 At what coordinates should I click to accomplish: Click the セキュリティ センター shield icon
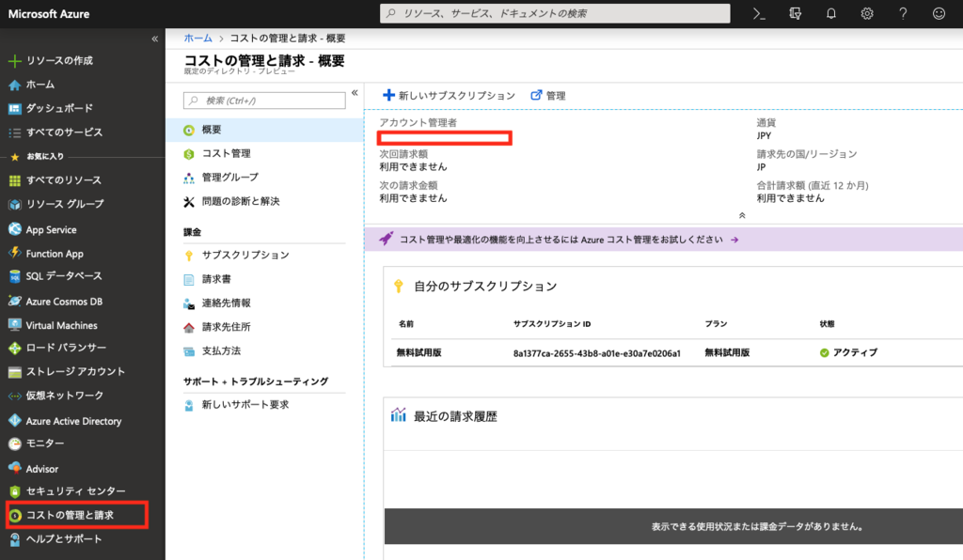(15, 491)
